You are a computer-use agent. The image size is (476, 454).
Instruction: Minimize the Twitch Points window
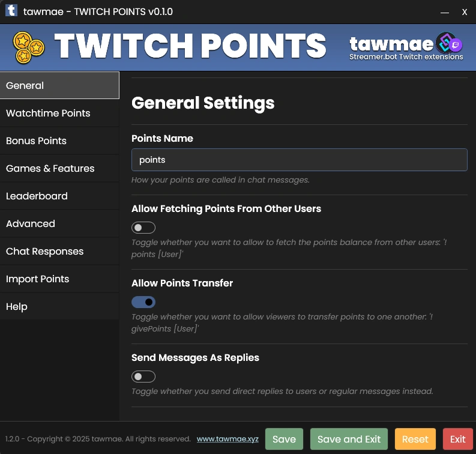[x=444, y=13]
